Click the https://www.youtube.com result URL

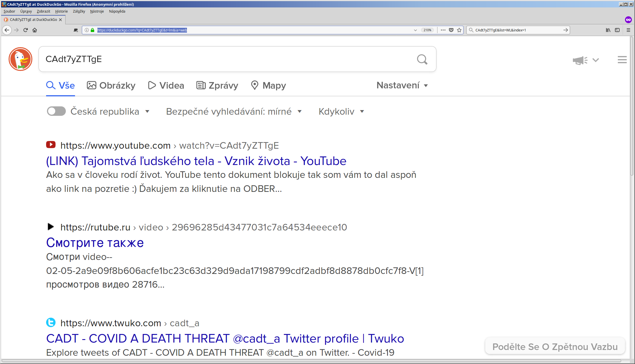tap(116, 146)
